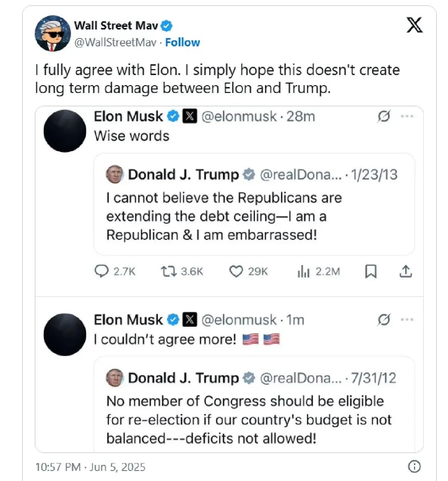
Task: Share the Wise words post
Action: (x=406, y=271)
